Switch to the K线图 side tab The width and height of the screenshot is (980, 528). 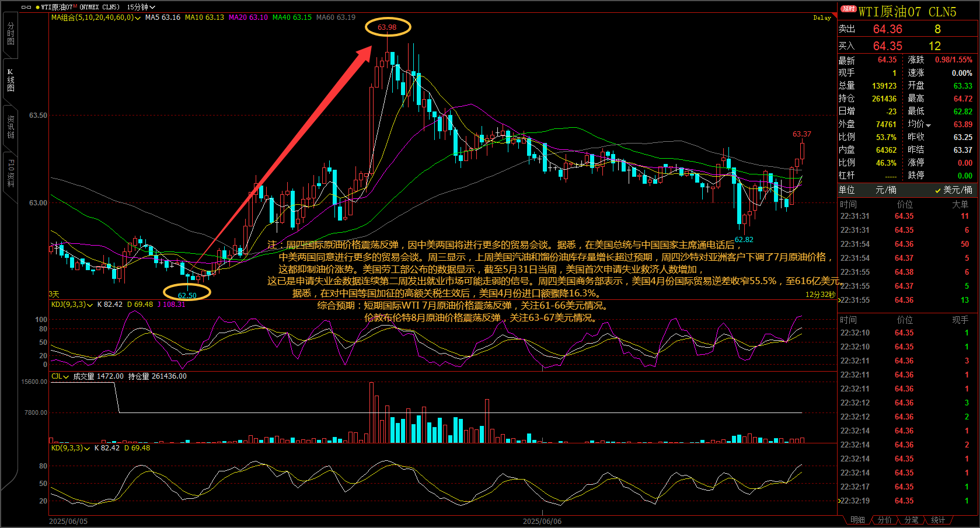click(x=11, y=80)
